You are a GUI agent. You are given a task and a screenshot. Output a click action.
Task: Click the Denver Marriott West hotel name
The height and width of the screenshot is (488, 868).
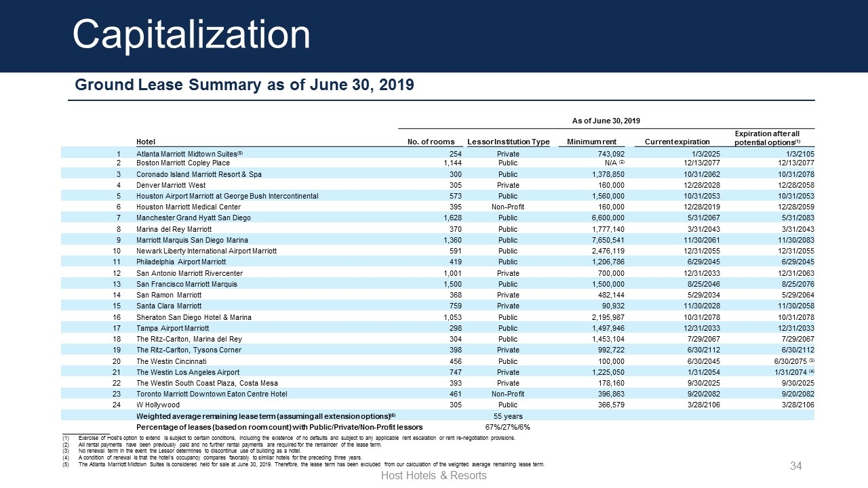(x=170, y=185)
